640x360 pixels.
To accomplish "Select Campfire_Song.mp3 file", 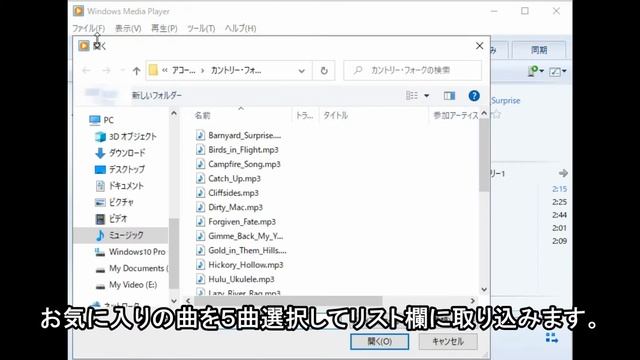I will tap(238, 164).
